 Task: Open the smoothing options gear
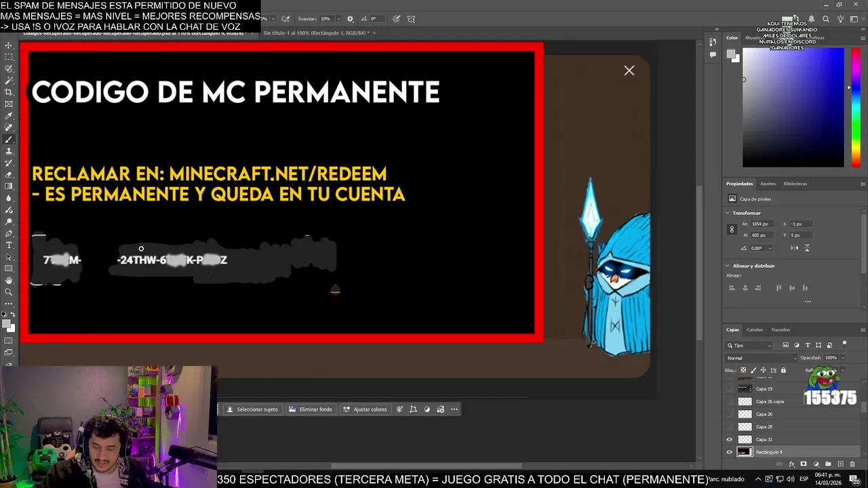pyautogui.click(x=350, y=19)
